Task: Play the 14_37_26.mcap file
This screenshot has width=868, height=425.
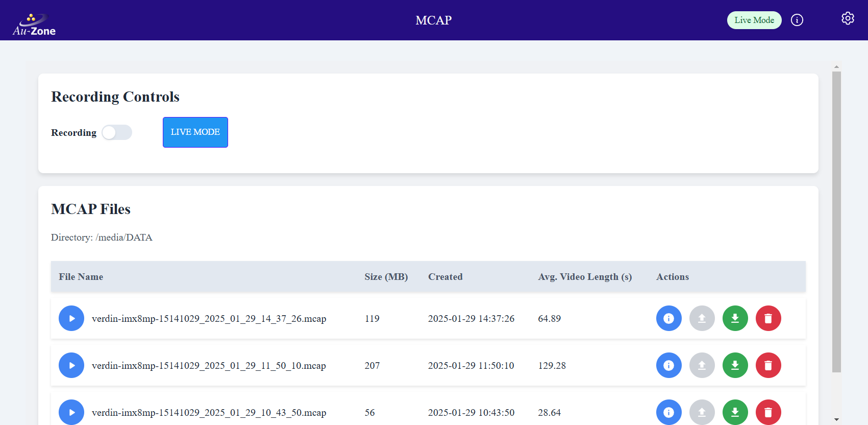Action: [71, 318]
